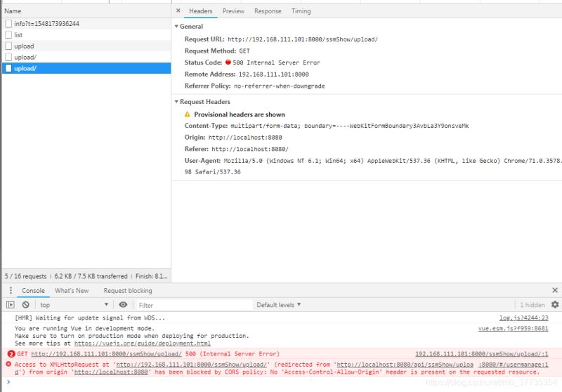Open the Headers tab
Image resolution: width=562 pixels, height=392 pixels.
click(201, 11)
